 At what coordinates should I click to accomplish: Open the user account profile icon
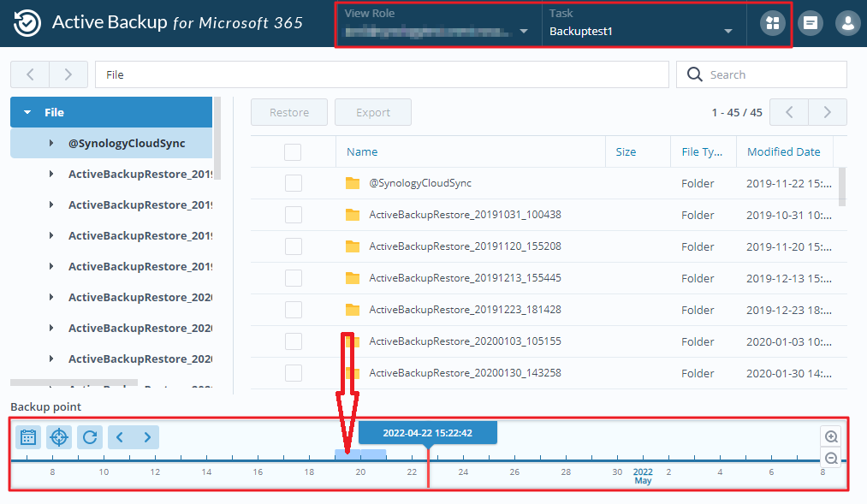[847, 23]
